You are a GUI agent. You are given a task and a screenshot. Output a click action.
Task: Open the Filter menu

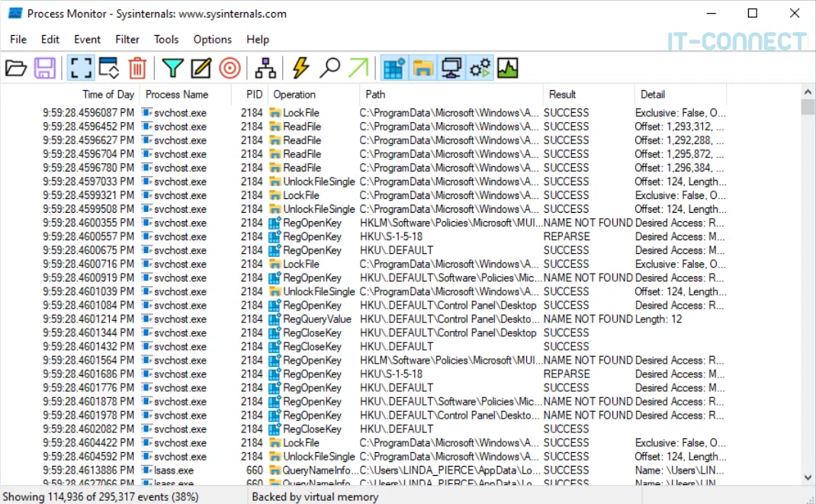click(127, 40)
